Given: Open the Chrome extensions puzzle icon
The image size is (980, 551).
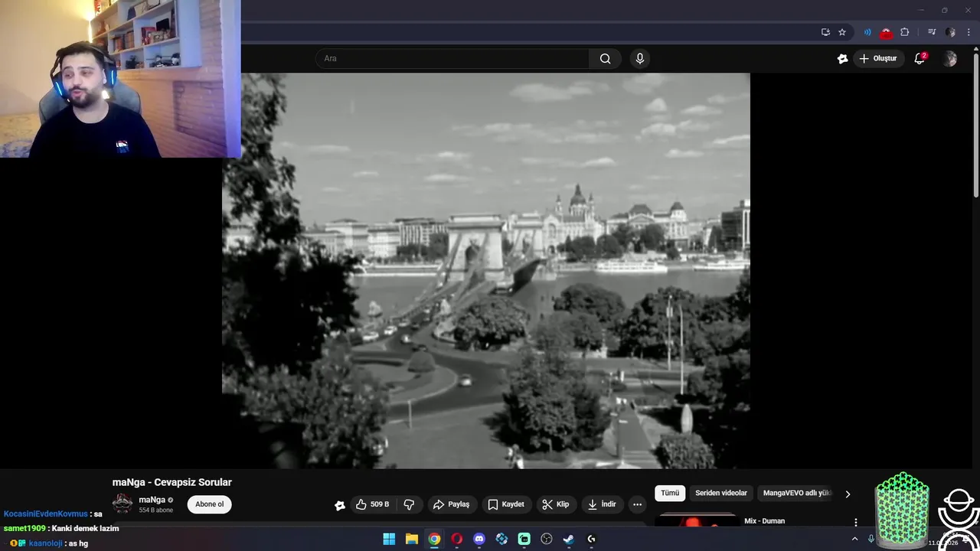Looking at the screenshot, I should pyautogui.click(x=905, y=32).
